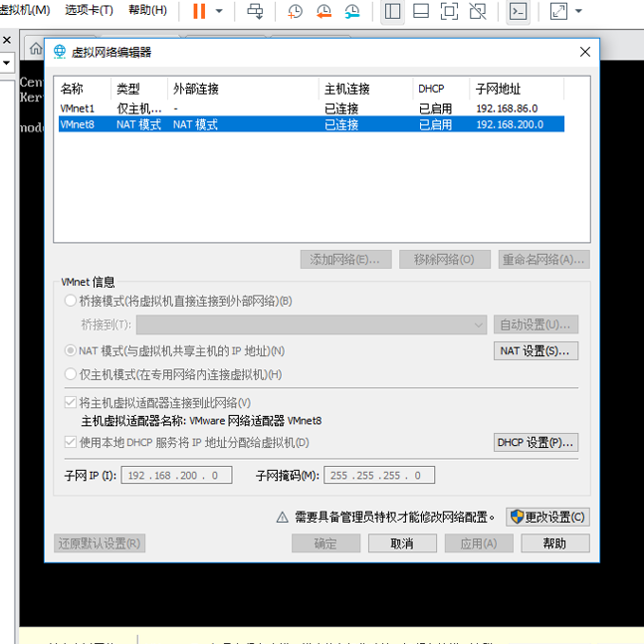Open NAT 设置(S)... dialog
644x644 pixels.
[536, 350]
